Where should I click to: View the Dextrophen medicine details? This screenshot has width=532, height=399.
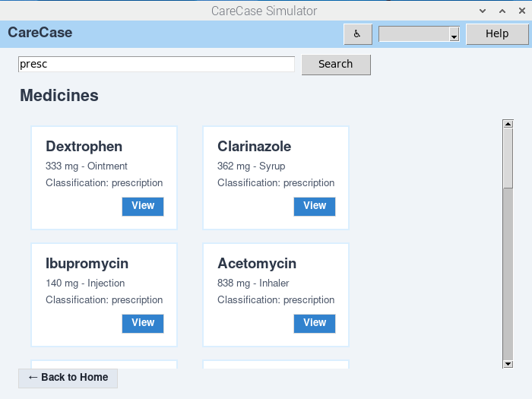coord(143,206)
